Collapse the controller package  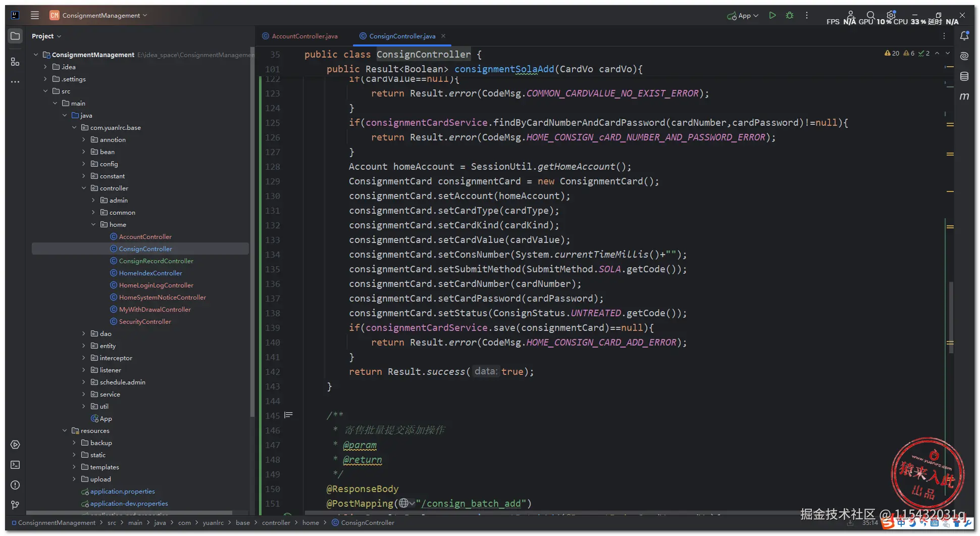(84, 188)
